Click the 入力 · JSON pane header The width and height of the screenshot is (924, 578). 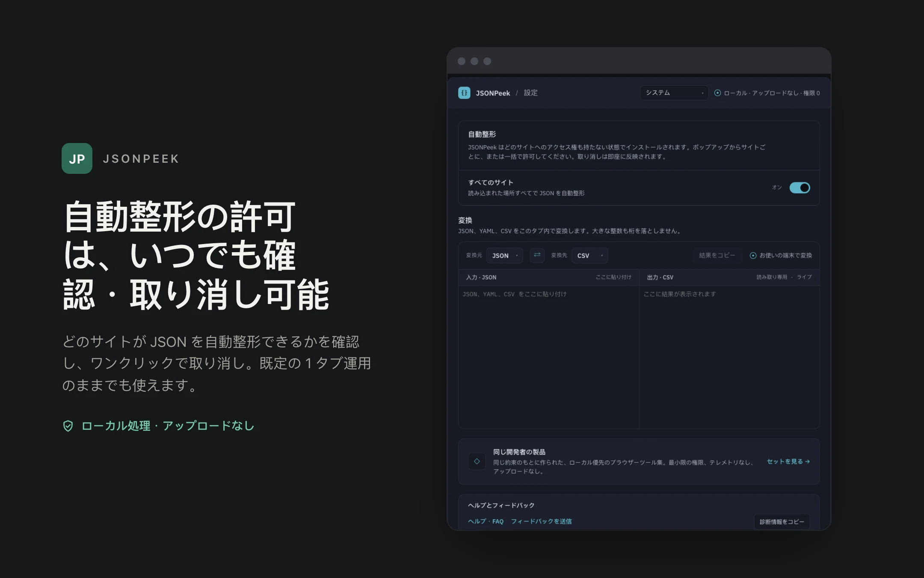click(481, 277)
